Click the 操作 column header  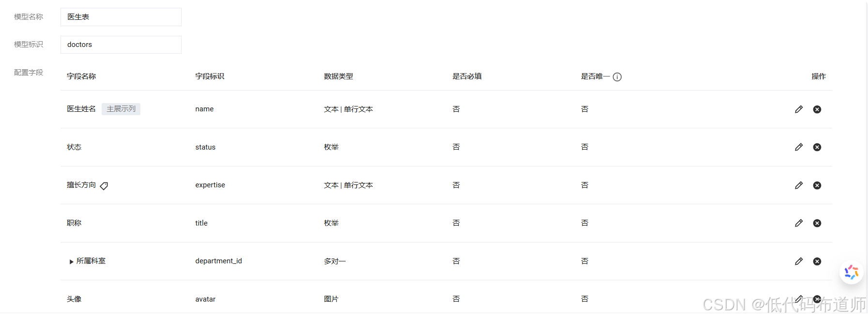[819, 76]
